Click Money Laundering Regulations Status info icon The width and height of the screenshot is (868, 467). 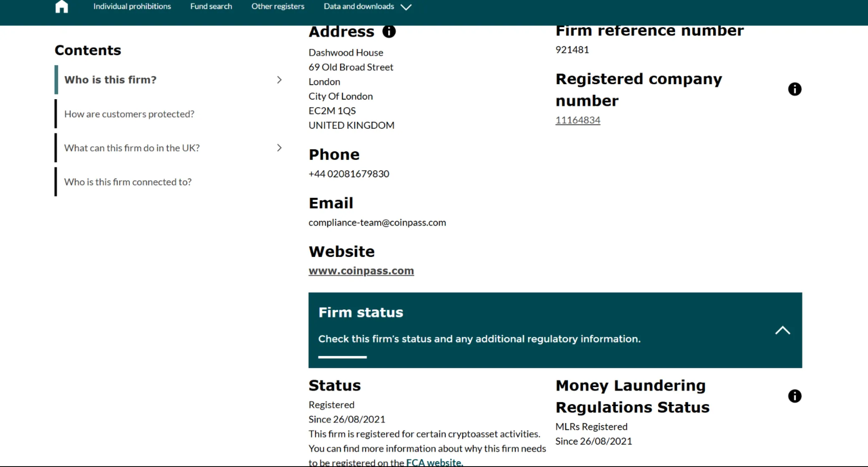point(795,396)
